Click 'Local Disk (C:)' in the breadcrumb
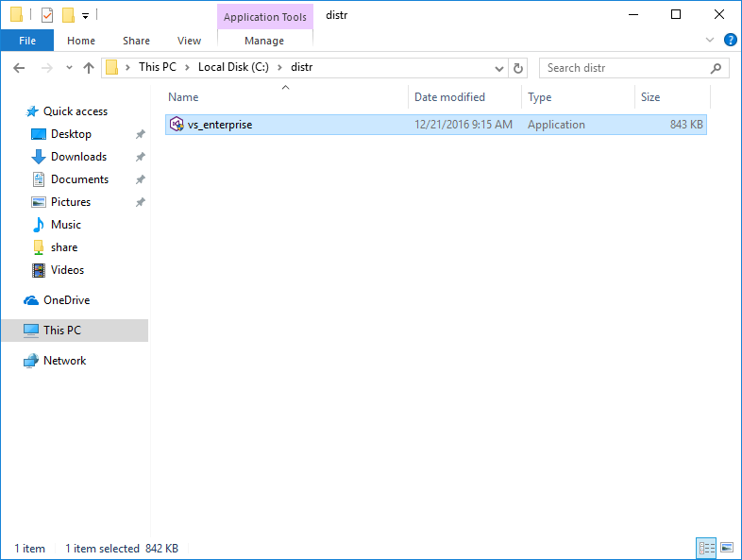 click(233, 67)
